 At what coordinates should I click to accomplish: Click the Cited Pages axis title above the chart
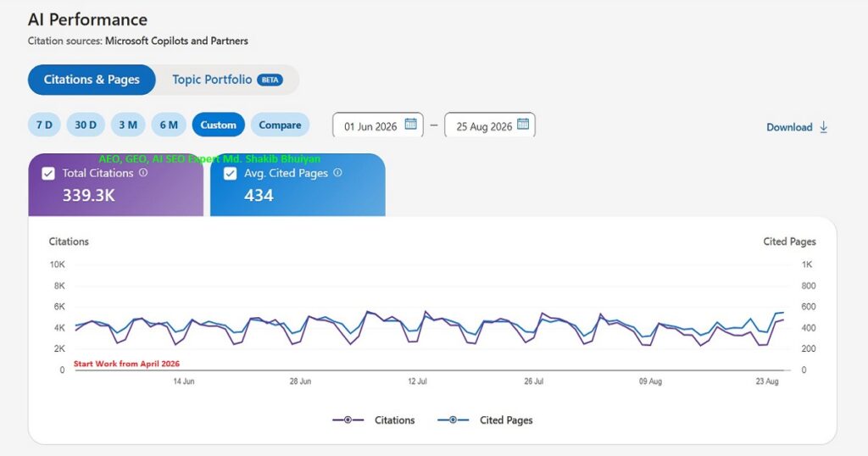(x=789, y=242)
